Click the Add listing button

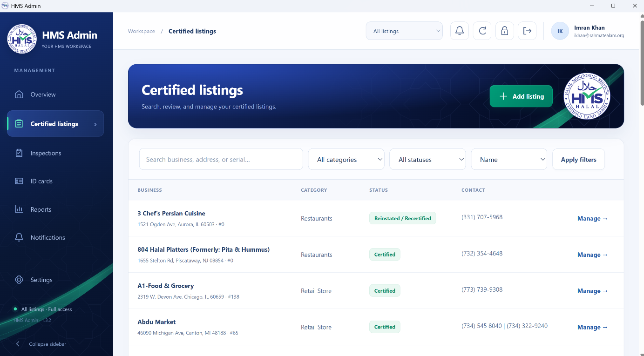click(521, 96)
